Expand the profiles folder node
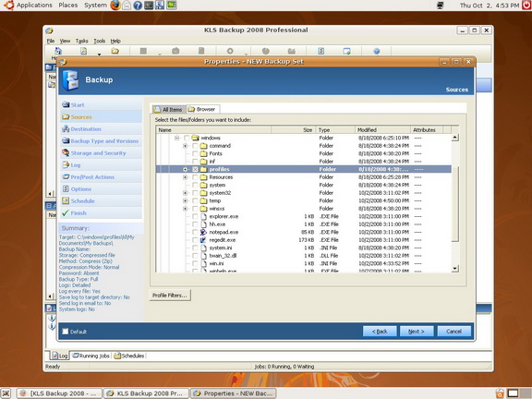 [185, 169]
